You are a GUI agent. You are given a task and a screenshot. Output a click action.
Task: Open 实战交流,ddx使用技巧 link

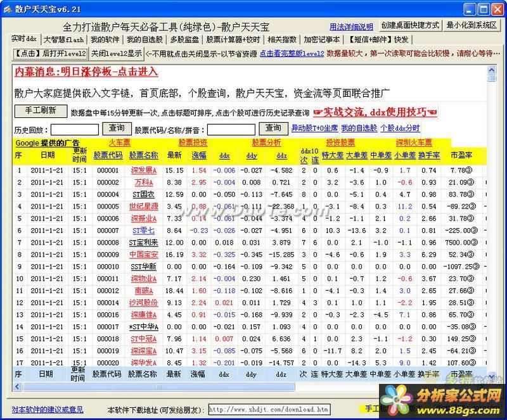click(375, 112)
